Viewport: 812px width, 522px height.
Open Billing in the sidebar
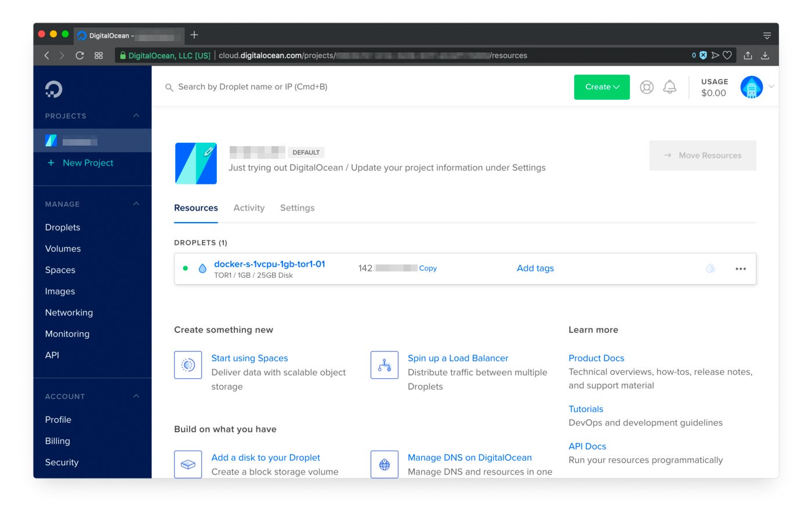(x=57, y=441)
